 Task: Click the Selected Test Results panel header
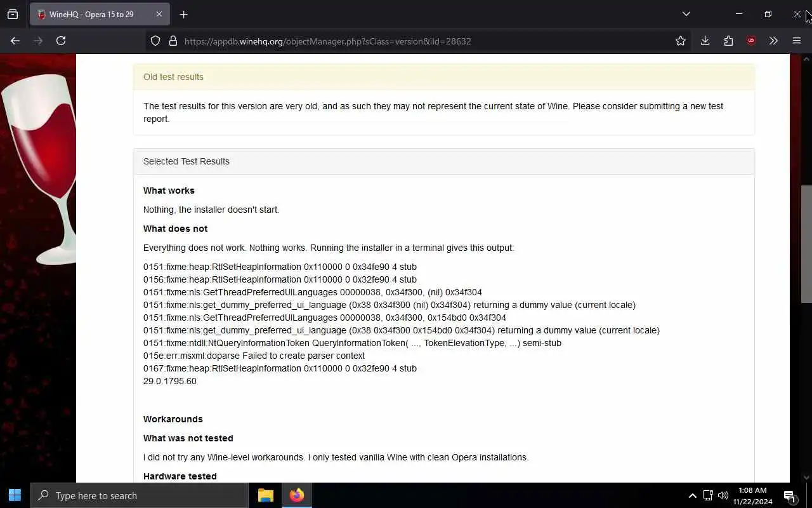point(444,161)
